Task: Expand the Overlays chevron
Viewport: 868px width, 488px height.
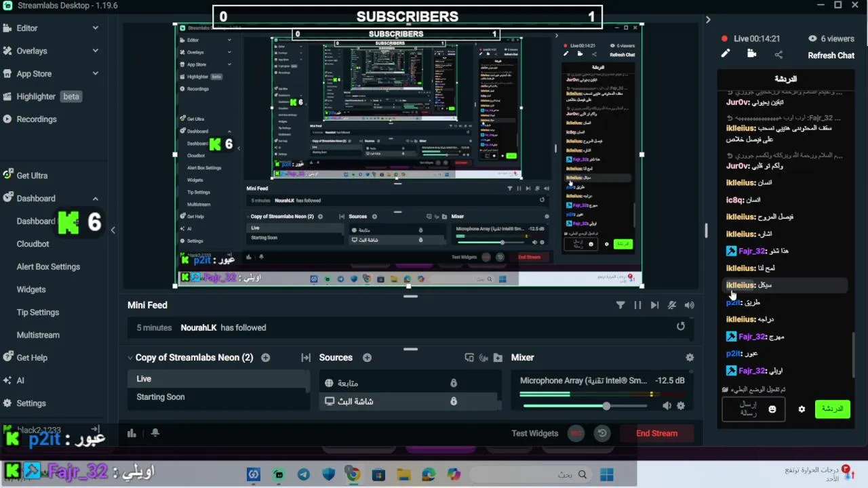Action: [x=96, y=51]
